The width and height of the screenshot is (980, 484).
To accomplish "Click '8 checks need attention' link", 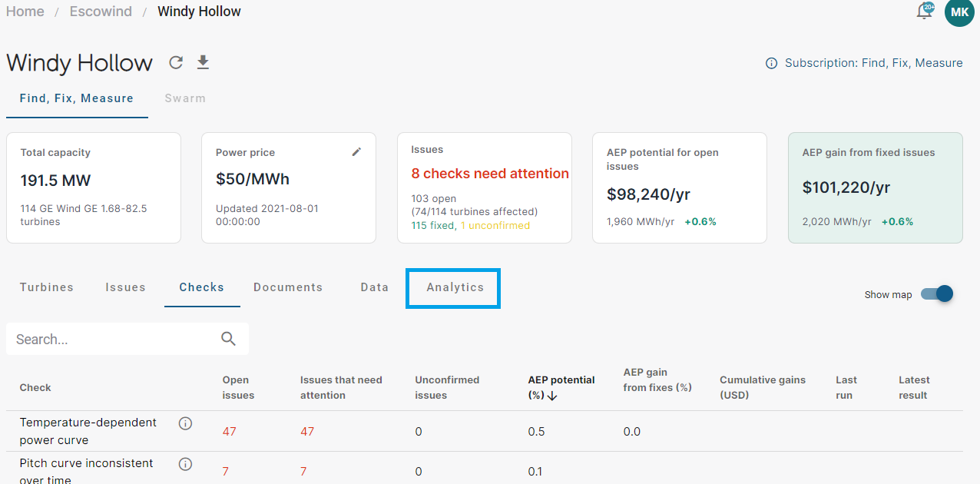I will 490,174.
